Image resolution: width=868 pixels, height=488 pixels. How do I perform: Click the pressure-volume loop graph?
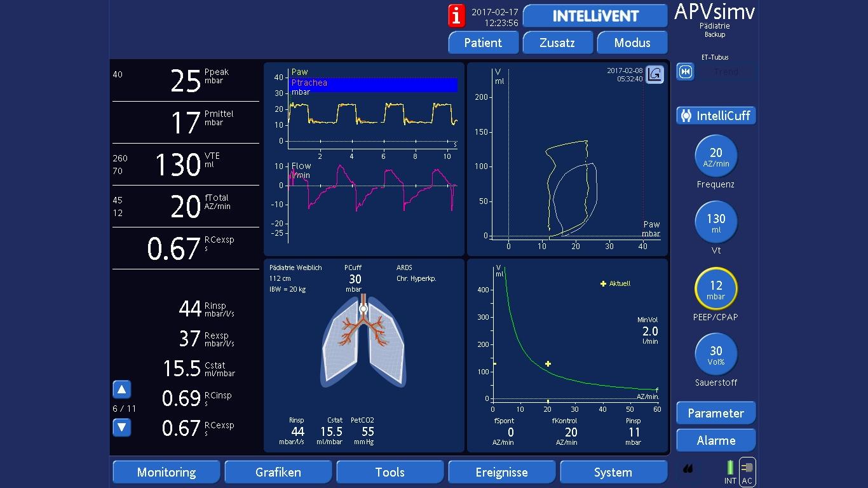click(x=567, y=159)
